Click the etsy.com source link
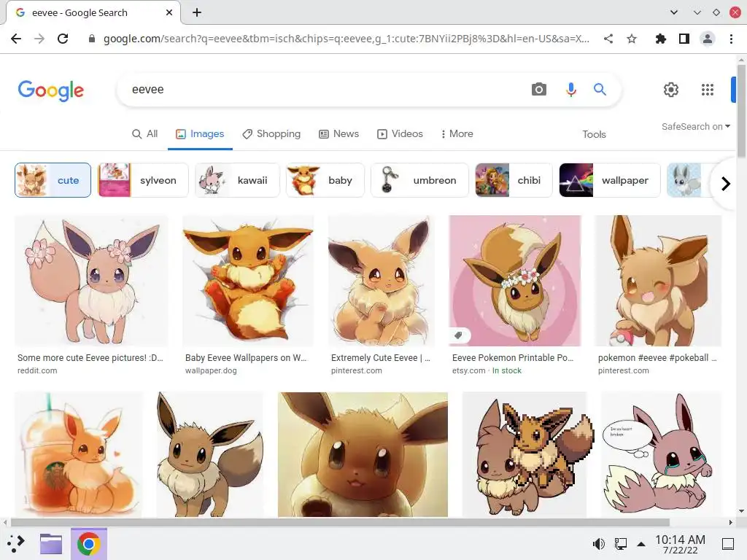The image size is (747, 560). [x=468, y=370]
